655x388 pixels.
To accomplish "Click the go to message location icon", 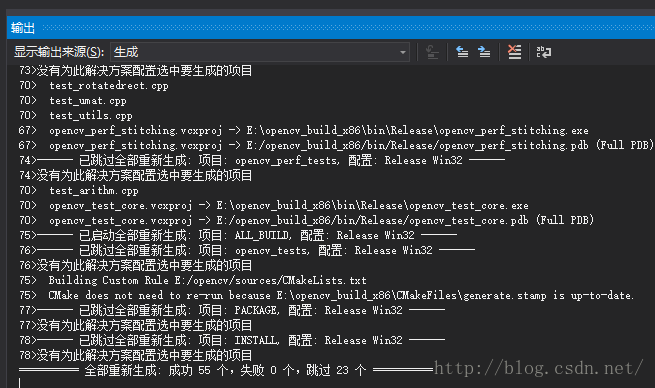I will 432,52.
